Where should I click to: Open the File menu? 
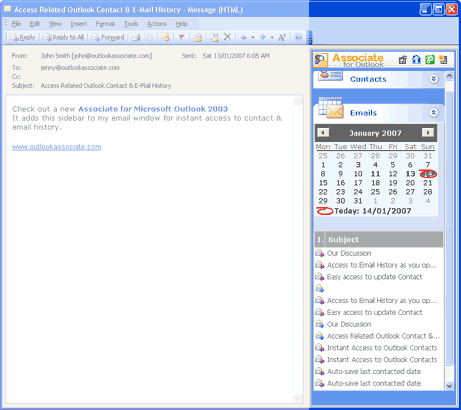[x=16, y=24]
